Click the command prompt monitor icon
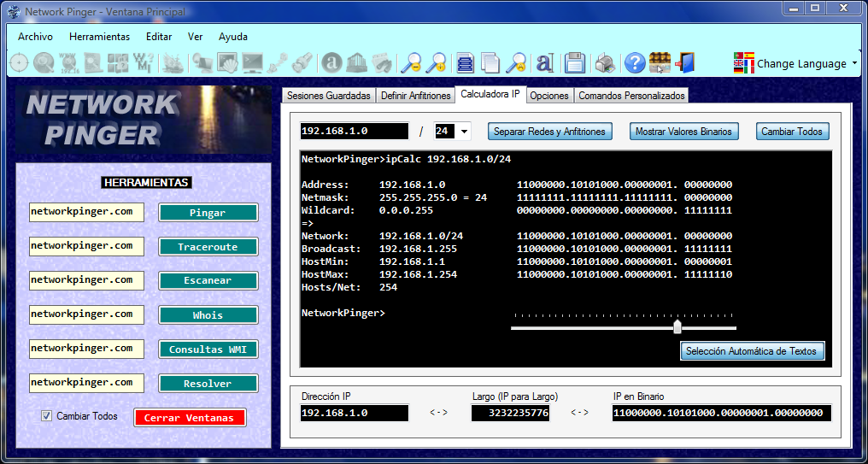Screen dimensions: 868x464 pyautogui.click(x=252, y=62)
